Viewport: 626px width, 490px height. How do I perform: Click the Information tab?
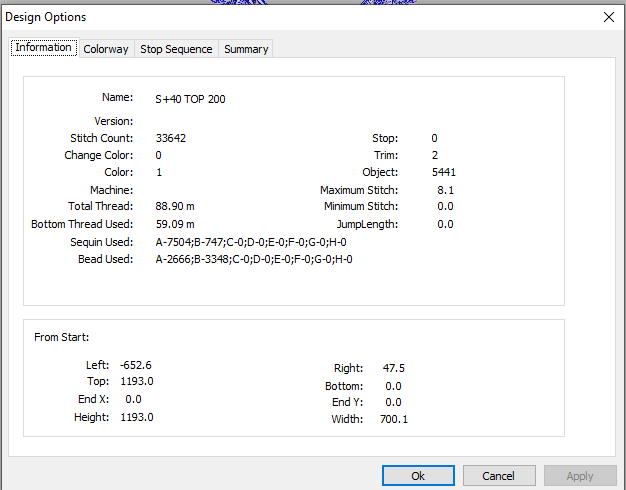pyautogui.click(x=44, y=48)
